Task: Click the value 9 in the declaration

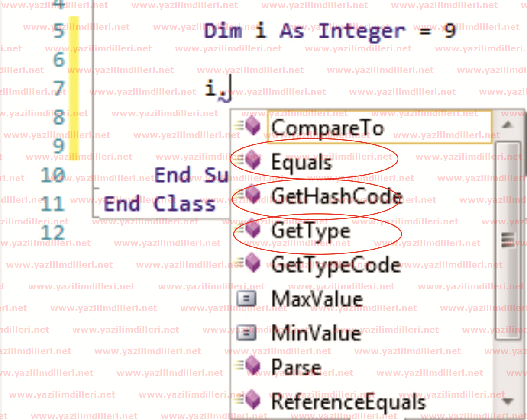Action: [449, 31]
